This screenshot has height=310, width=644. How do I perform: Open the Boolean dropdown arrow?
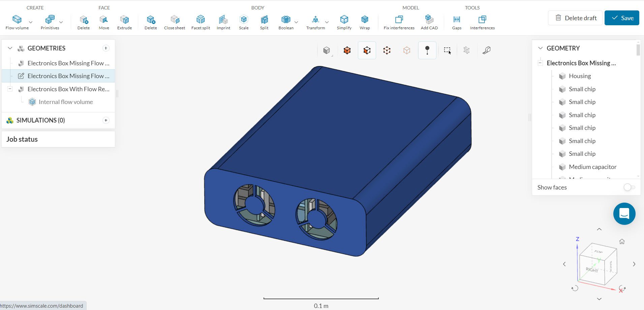tap(296, 22)
